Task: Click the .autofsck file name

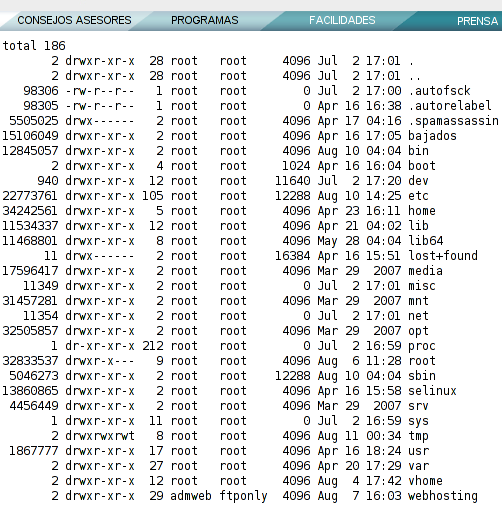Action: [x=439, y=91]
